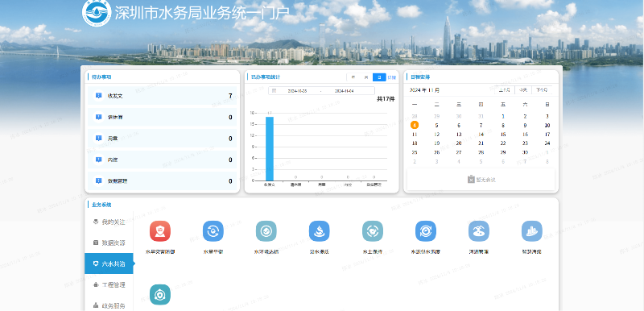The height and width of the screenshot is (311, 644).
Task: Click the 暂无会议 message
Action: 486,180
